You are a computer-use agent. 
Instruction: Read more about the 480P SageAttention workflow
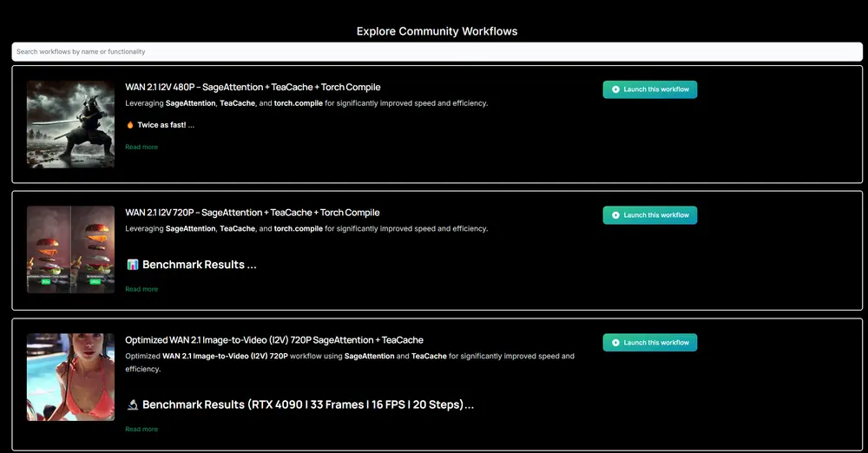(141, 148)
